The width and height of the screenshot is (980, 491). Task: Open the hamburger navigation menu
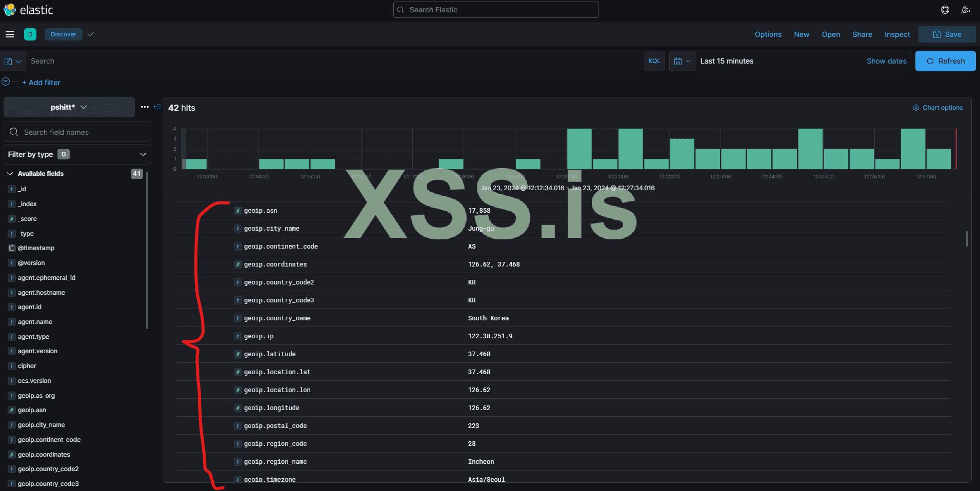point(10,34)
